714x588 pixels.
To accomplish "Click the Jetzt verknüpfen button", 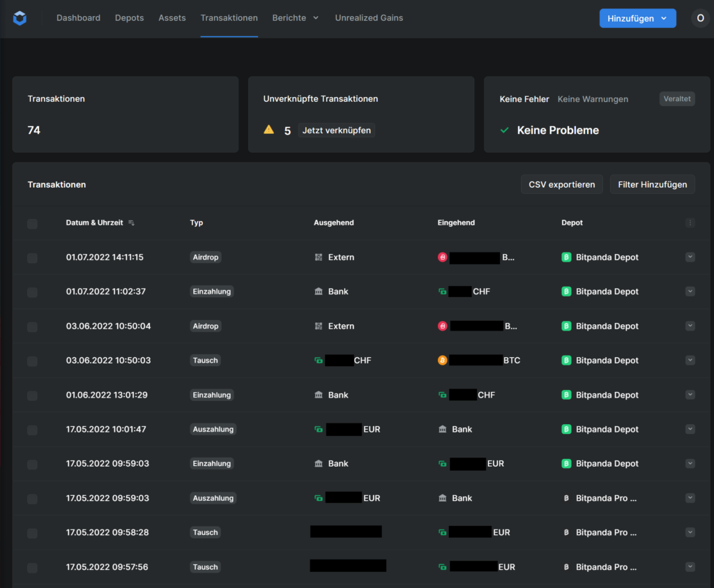I will click(337, 130).
